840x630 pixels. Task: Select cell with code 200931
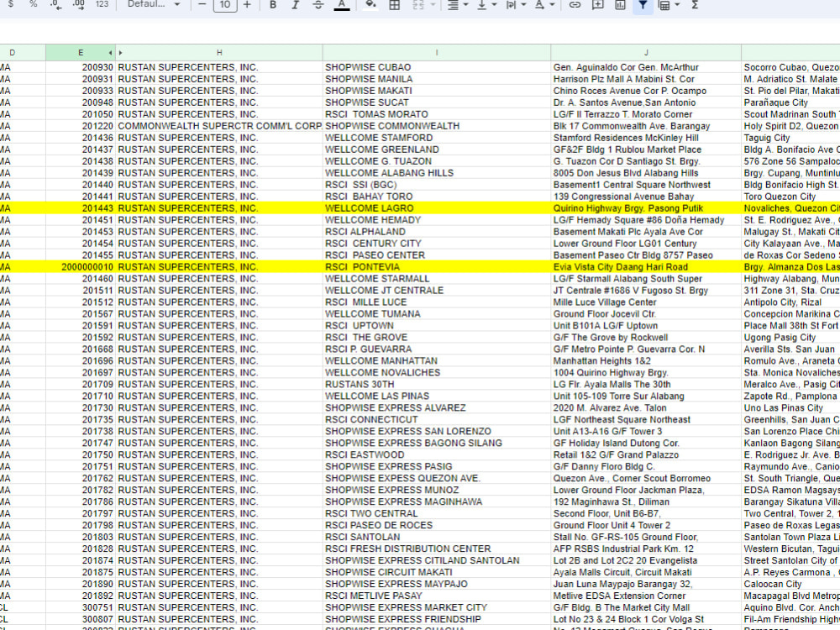tap(81, 79)
